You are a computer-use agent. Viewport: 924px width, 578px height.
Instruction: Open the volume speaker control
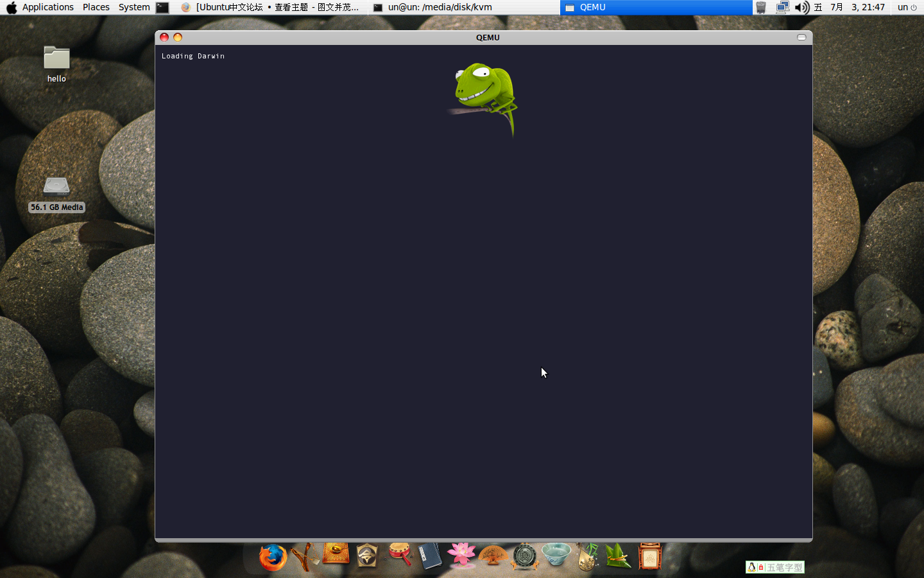click(x=802, y=8)
